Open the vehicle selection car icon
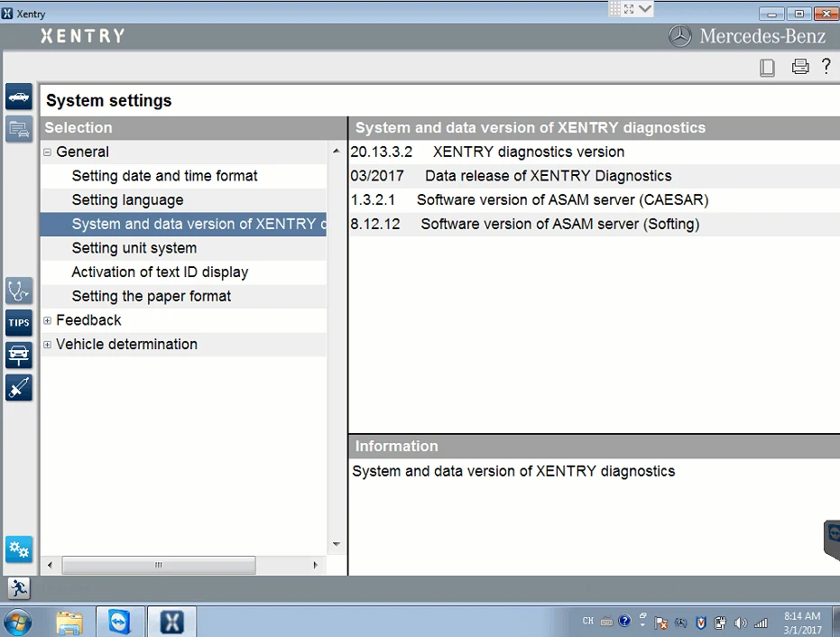 coord(19,97)
